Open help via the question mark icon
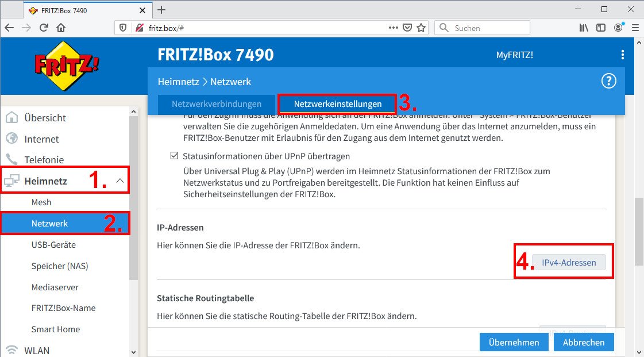The width and height of the screenshot is (644, 357). tap(609, 81)
